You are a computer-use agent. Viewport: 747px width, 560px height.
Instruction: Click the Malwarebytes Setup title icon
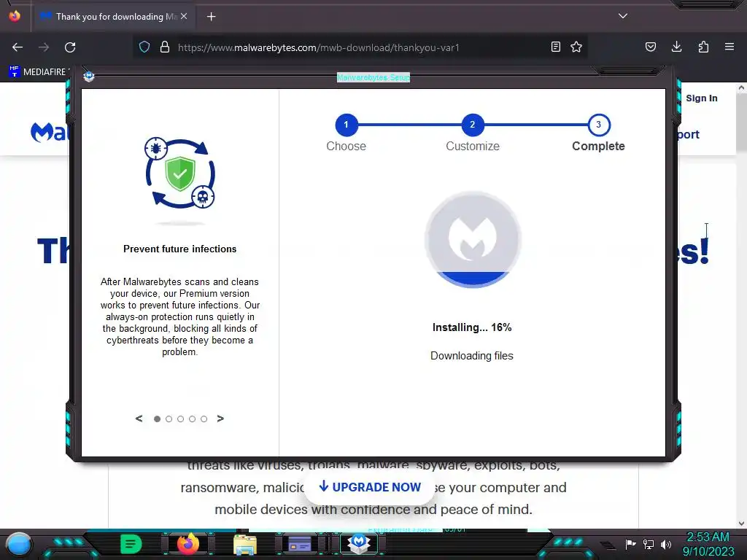click(88, 77)
